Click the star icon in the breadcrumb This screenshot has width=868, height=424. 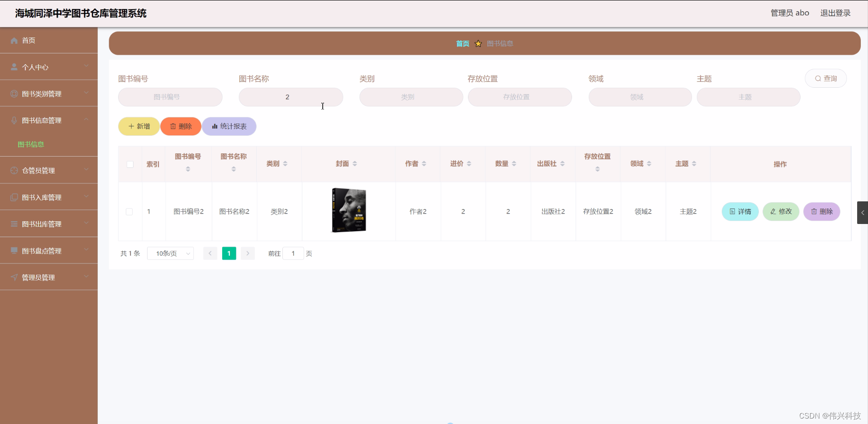pyautogui.click(x=478, y=43)
